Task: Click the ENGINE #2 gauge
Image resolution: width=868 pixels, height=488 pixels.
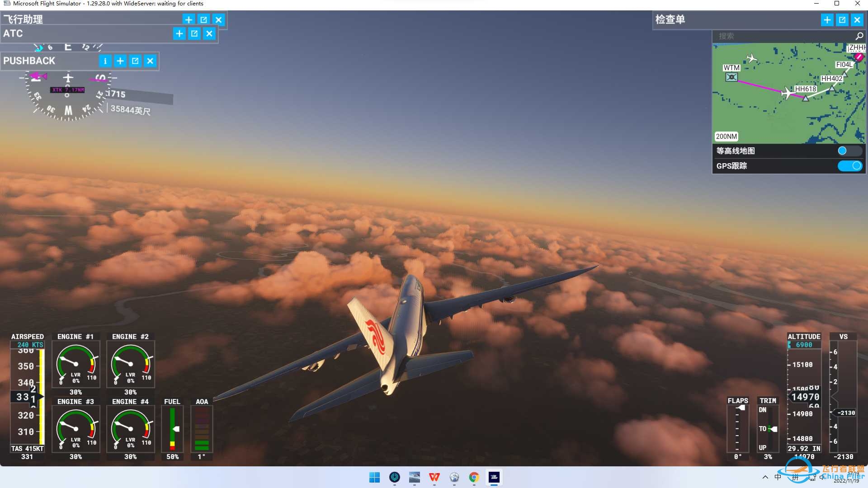Action: (131, 365)
